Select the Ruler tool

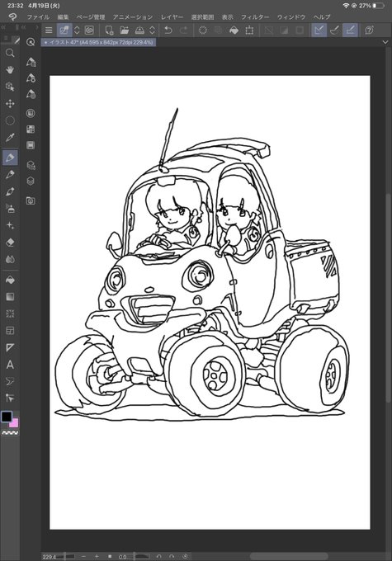[10, 347]
